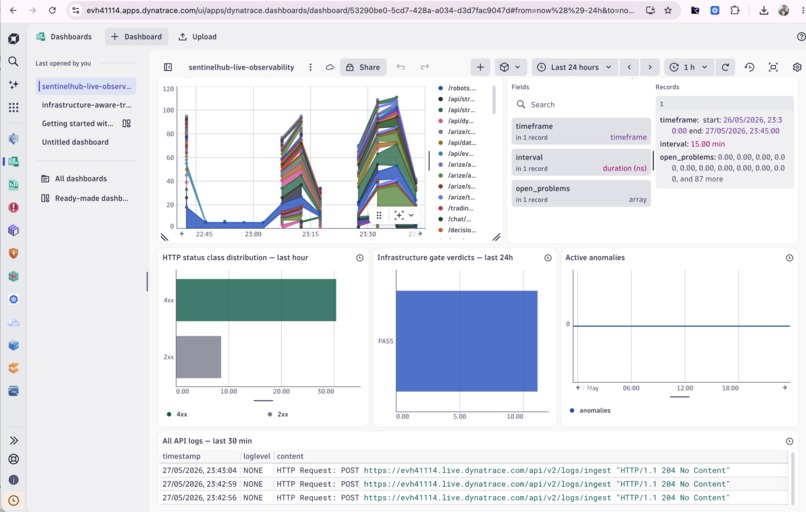Sort logs by the timestamp column header
This screenshot has width=806, height=512.
tap(181, 456)
